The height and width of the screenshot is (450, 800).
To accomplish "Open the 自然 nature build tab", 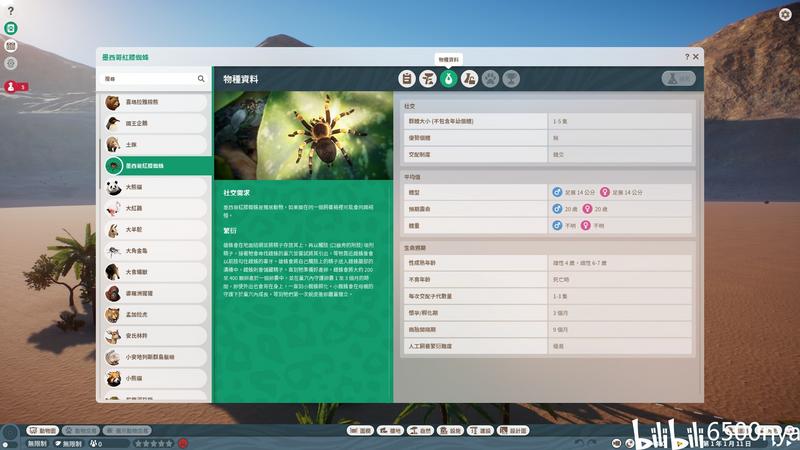I will pyautogui.click(x=420, y=431).
